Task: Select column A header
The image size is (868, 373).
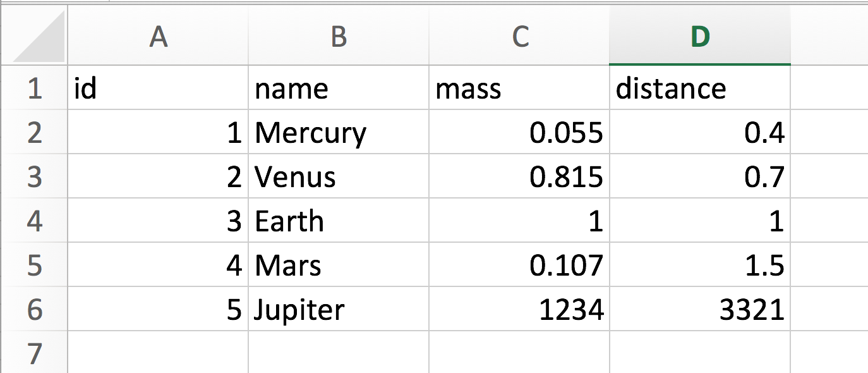Action: [x=158, y=38]
